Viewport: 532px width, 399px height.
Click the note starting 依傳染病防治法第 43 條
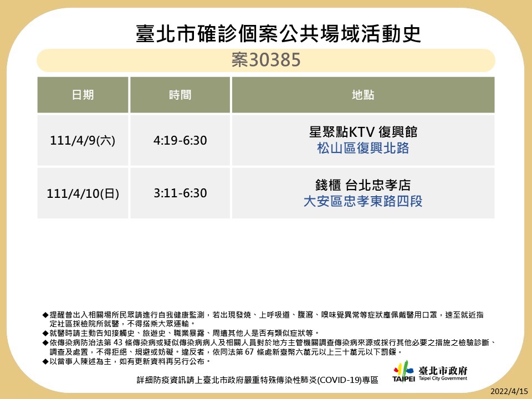pos(270,347)
